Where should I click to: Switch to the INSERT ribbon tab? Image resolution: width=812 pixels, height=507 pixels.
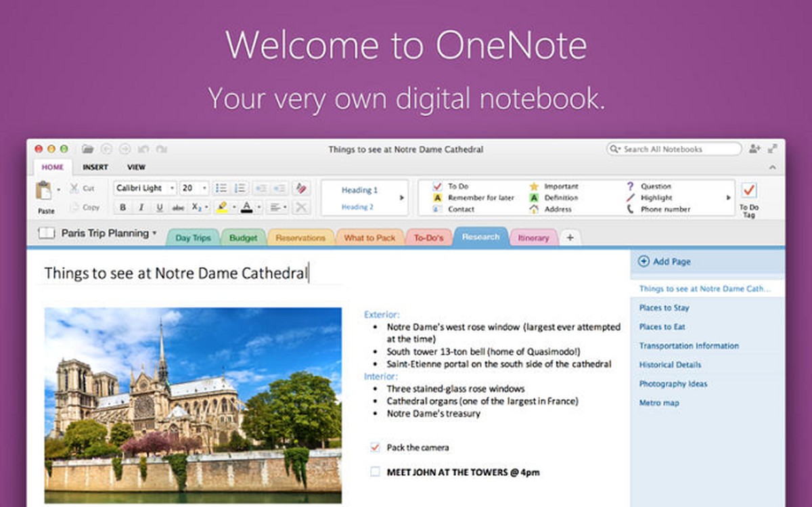(95, 167)
